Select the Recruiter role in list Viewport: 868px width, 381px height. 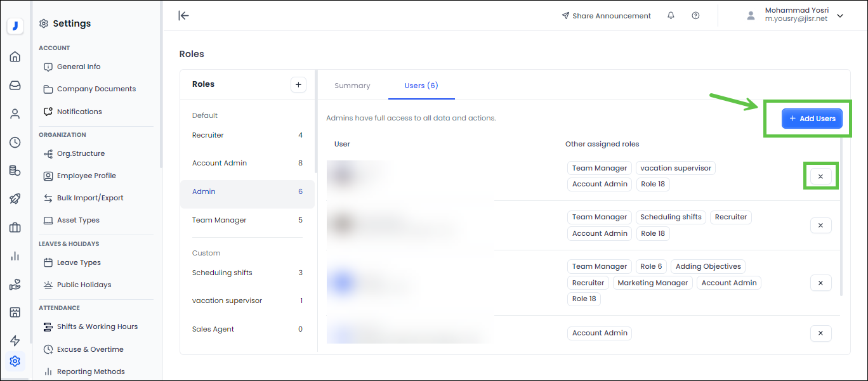click(208, 135)
